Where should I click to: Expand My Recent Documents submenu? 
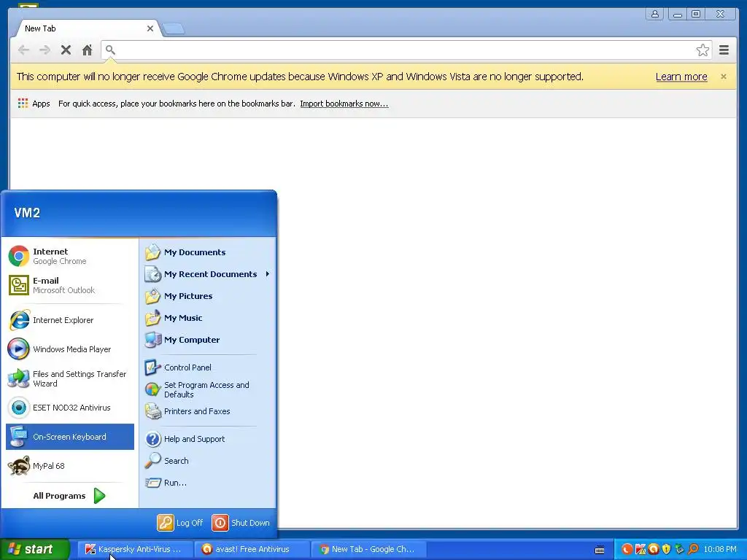tap(207, 274)
